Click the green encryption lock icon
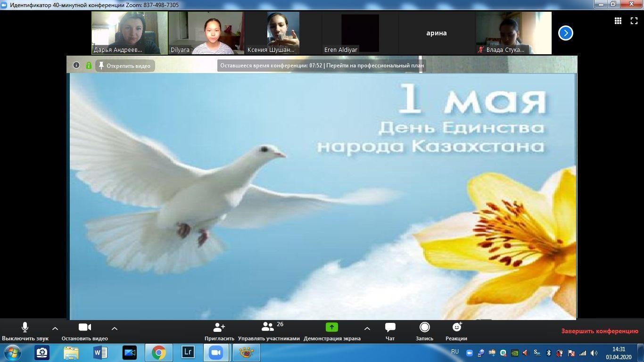Viewport: 644px width, 362px height. [x=89, y=66]
